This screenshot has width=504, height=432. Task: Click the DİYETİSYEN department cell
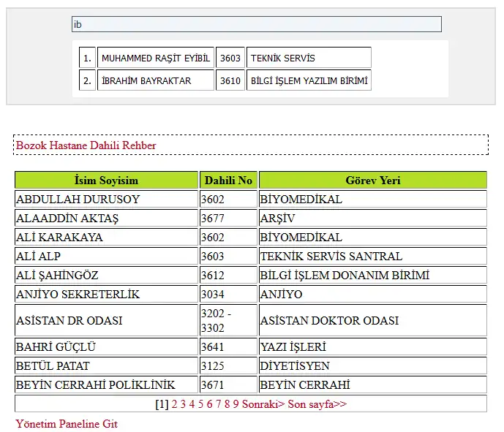373,365
